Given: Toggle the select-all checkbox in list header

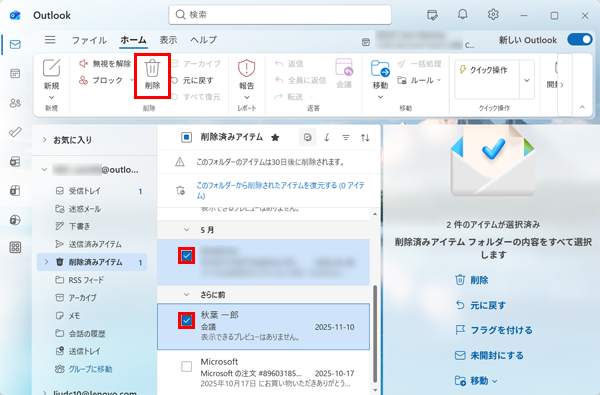Looking at the screenshot, I should click(186, 137).
